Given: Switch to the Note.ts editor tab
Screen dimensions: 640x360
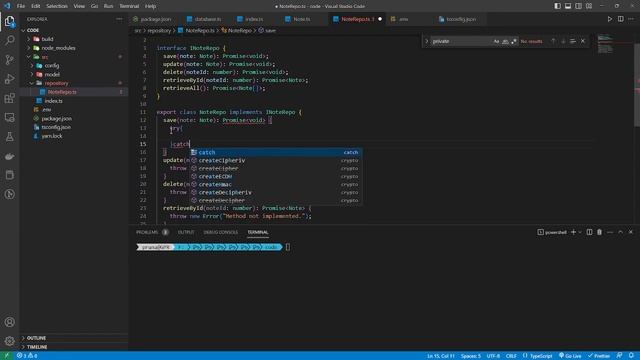Looking at the screenshot, I should 302,19.
